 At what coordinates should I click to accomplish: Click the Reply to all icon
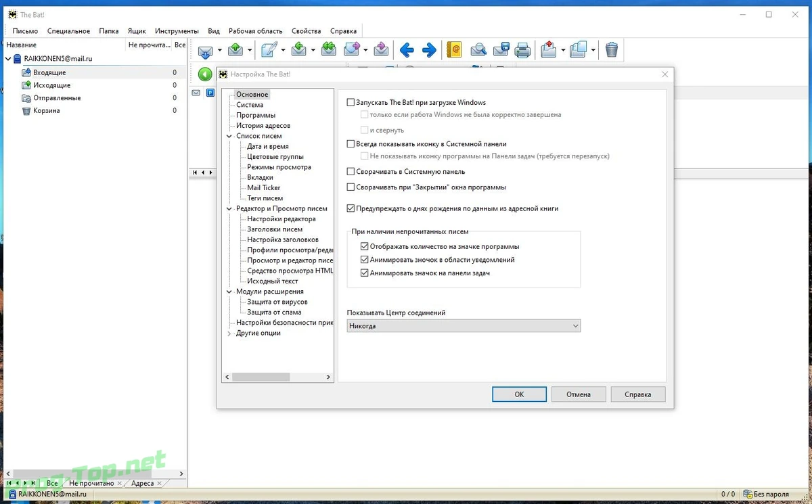329,49
